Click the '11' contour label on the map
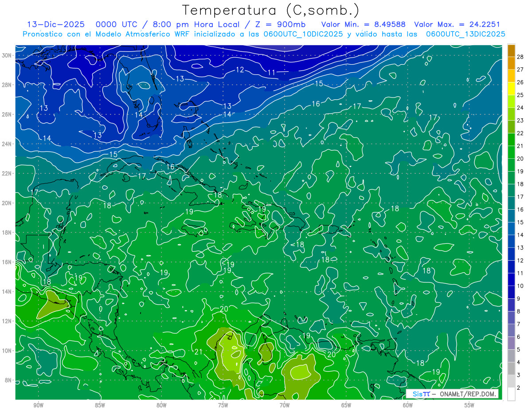 pos(272,73)
